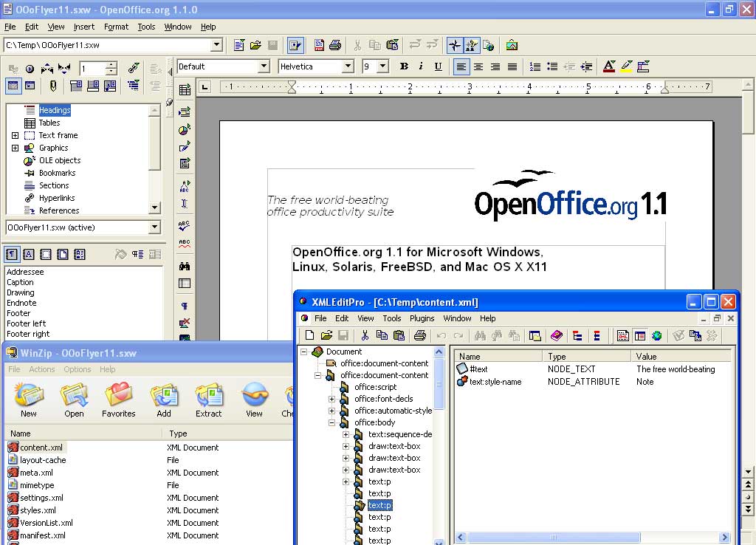The width and height of the screenshot is (756, 545).
Task: Click the WinZip Favorites icon
Action: (118, 400)
